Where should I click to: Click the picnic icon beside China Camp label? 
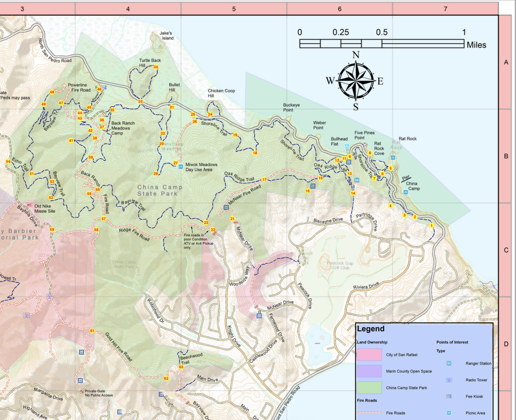pos(405,192)
